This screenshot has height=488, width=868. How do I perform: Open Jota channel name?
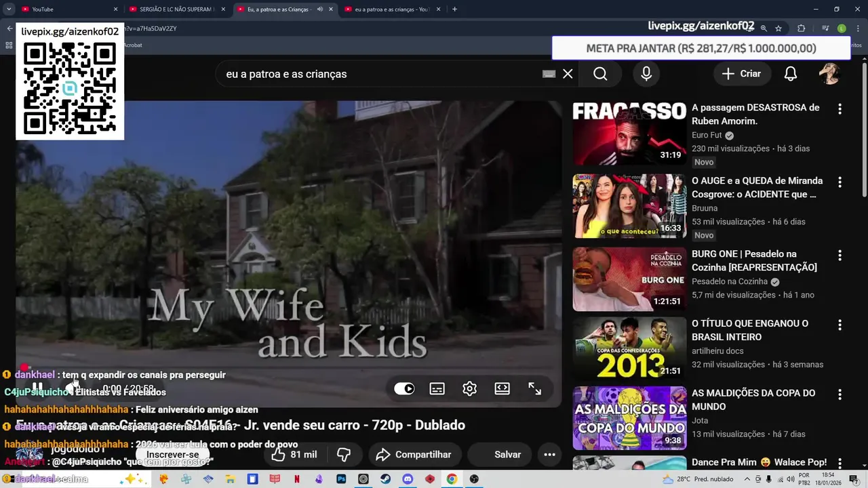pyautogui.click(x=699, y=420)
